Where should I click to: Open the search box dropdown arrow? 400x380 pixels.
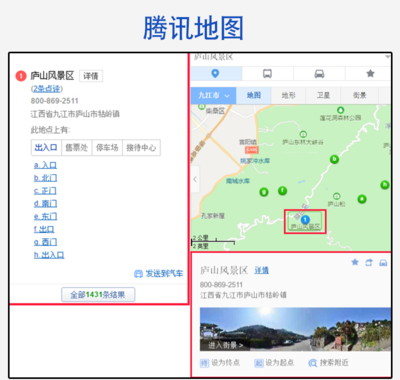(387, 57)
